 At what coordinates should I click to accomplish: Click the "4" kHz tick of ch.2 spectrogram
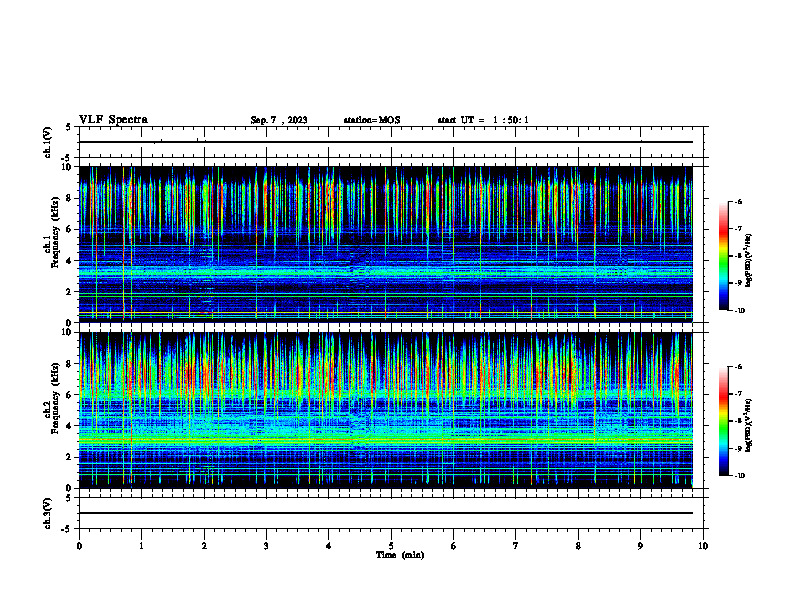70,426
